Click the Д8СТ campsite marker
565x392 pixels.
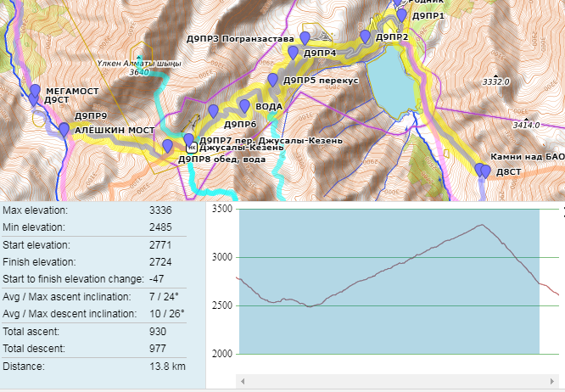click(x=485, y=171)
